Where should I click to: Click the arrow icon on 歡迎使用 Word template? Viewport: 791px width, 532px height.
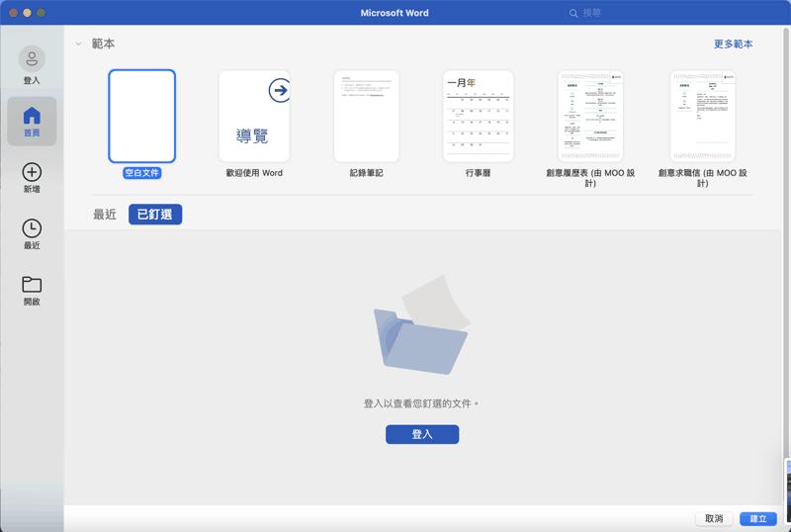279,90
